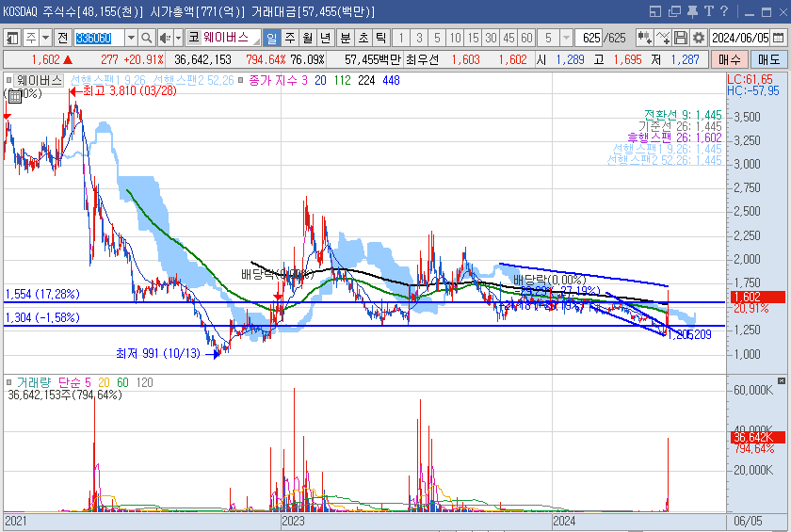Click the HC:-57.95 value
The height and width of the screenshot is (532, 791).
click(752, 90)
